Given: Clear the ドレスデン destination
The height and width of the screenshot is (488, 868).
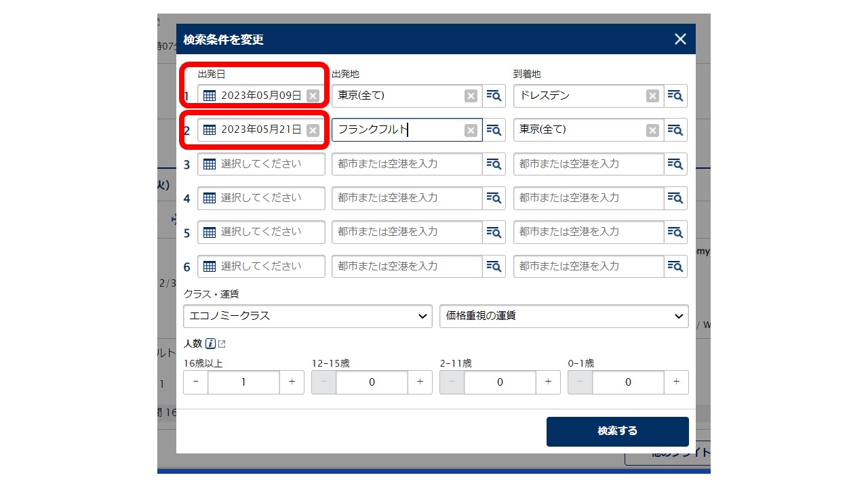Looking at the screenshot, I should pos(652,96).
